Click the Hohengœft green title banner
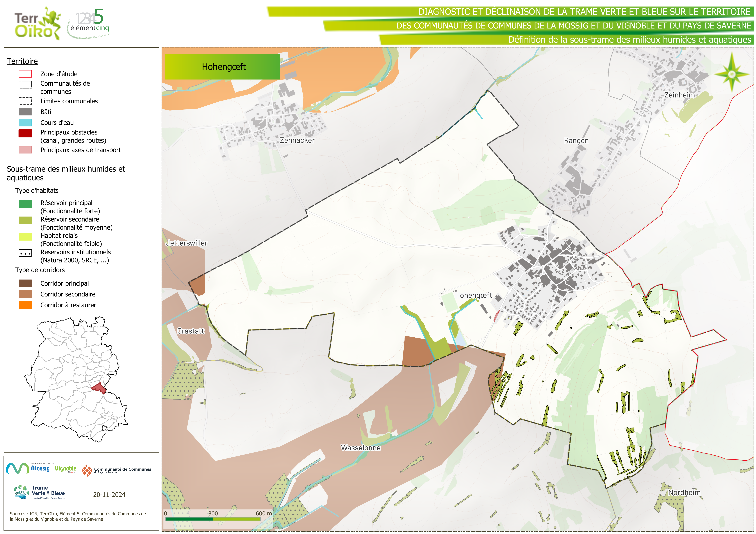Image resolution: width=756 pixels, height=534 pixels. coord(223,67)
